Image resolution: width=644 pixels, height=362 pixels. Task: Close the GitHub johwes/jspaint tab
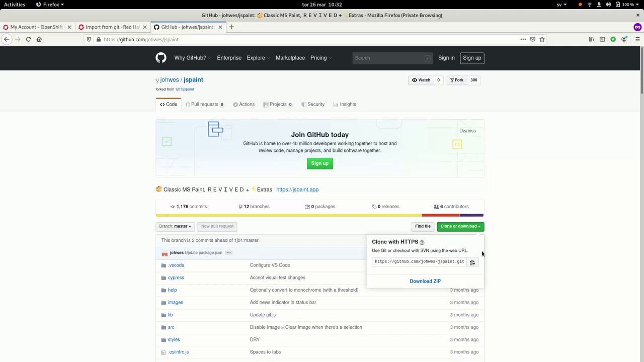[220, 27]
